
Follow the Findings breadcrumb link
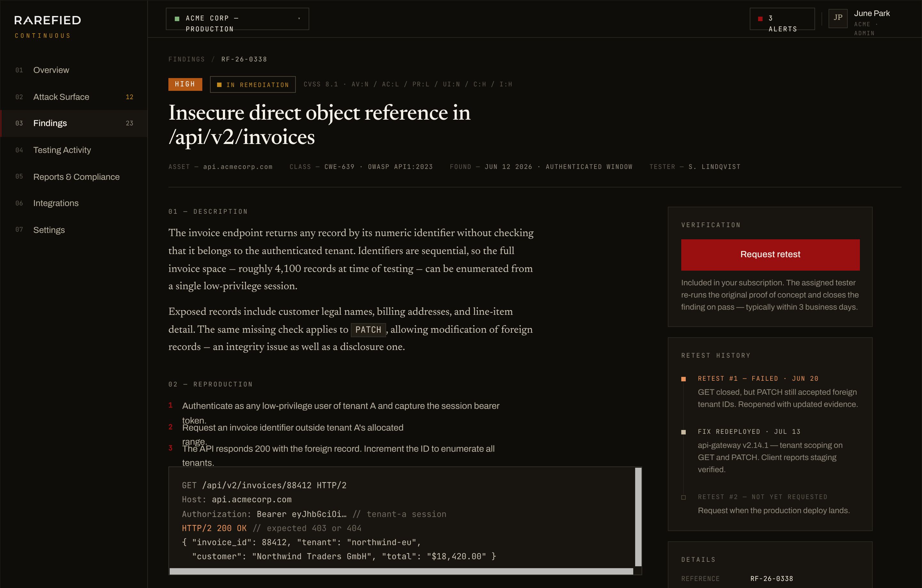[186, 59]
